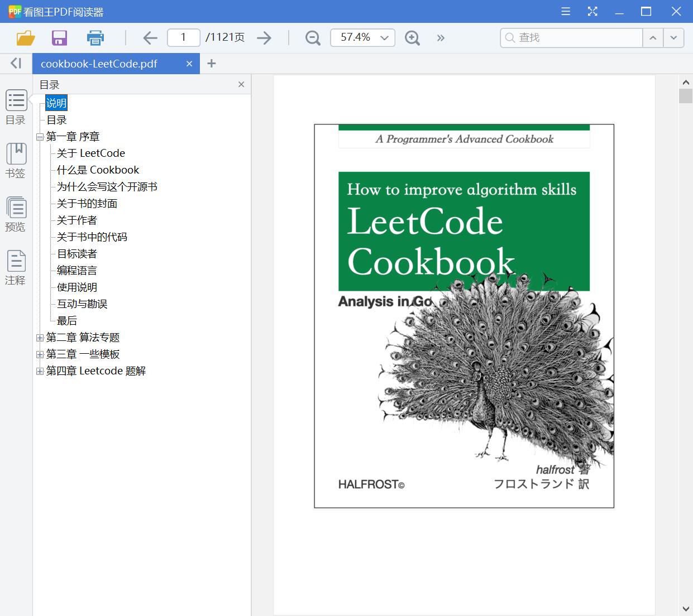693x616 pixels.
Task: Zoom in with the plus magnifier
Action: (412, 38)
